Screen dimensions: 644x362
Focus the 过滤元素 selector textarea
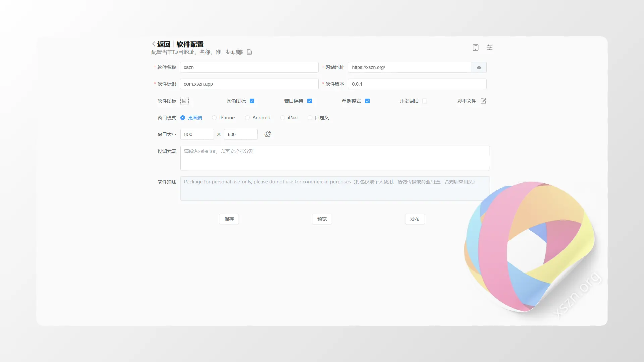pyautogui.click(x=335, y=158)
